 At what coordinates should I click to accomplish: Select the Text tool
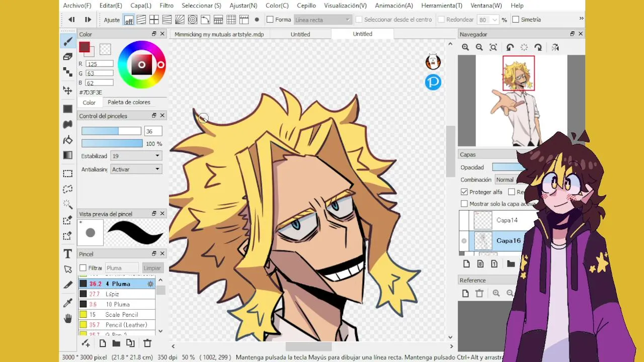point(67,254)
